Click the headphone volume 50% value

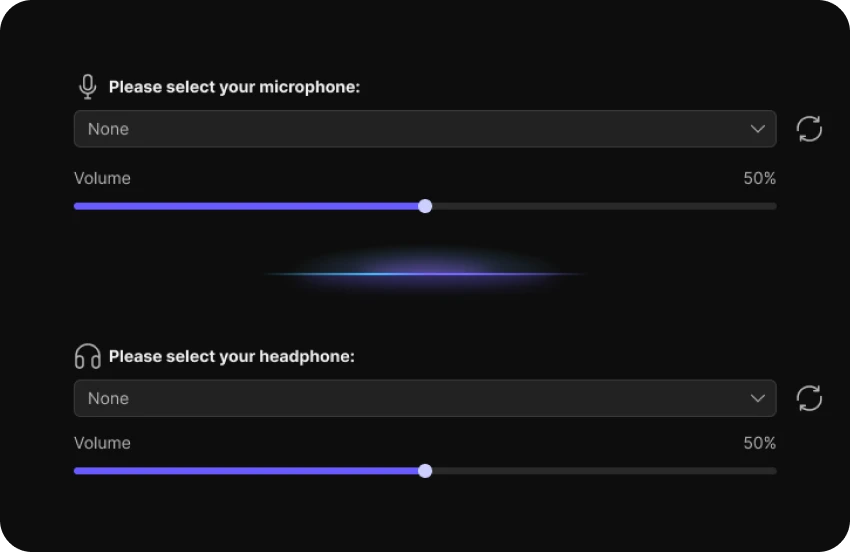(759, 443)
